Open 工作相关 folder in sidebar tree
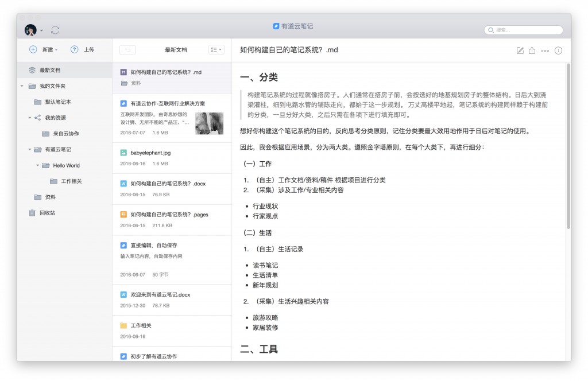 pos(71,181)
